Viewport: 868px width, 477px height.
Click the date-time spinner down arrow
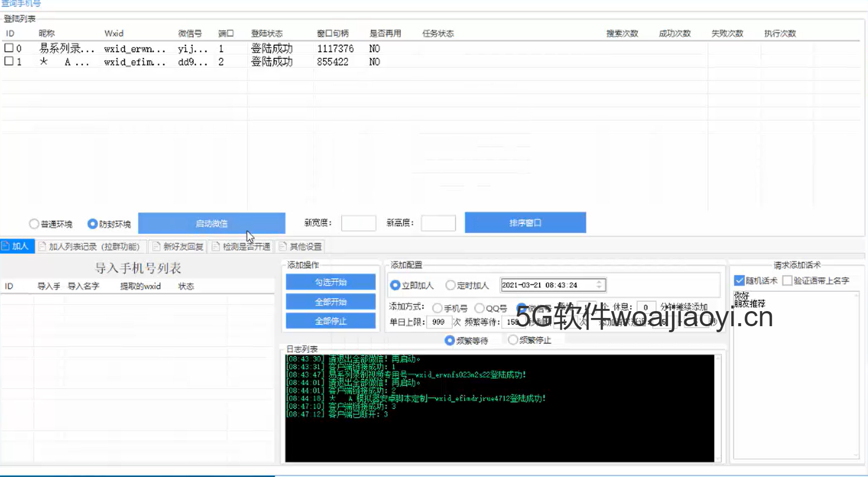click(599, 287)
